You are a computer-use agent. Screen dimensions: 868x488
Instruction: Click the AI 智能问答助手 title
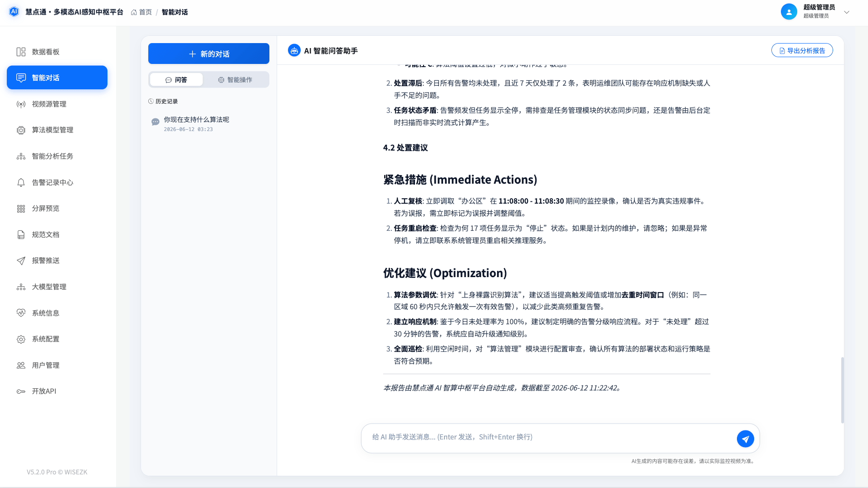[331, 51]
